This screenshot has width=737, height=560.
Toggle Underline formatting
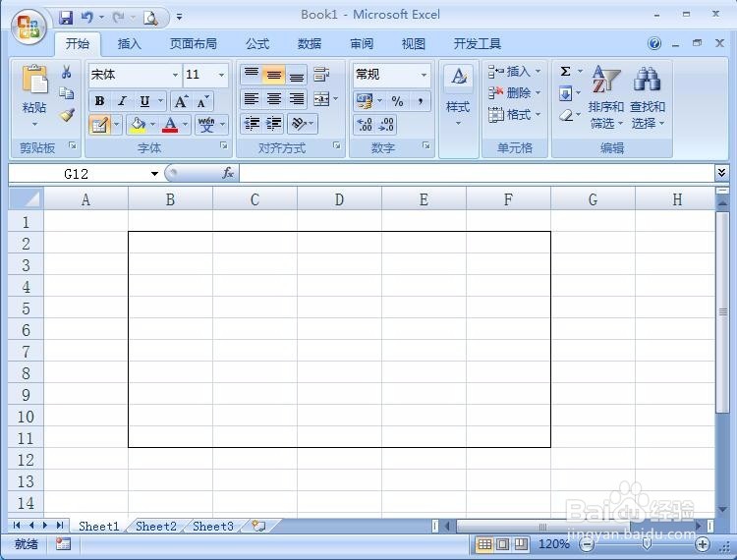(144, 101)
